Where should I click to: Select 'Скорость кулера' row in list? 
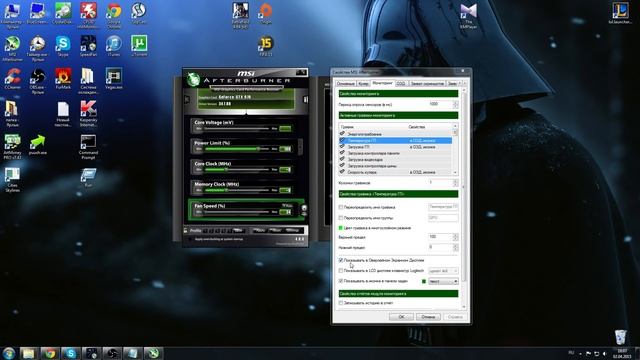pyautogui.click(x=395, y=172)
